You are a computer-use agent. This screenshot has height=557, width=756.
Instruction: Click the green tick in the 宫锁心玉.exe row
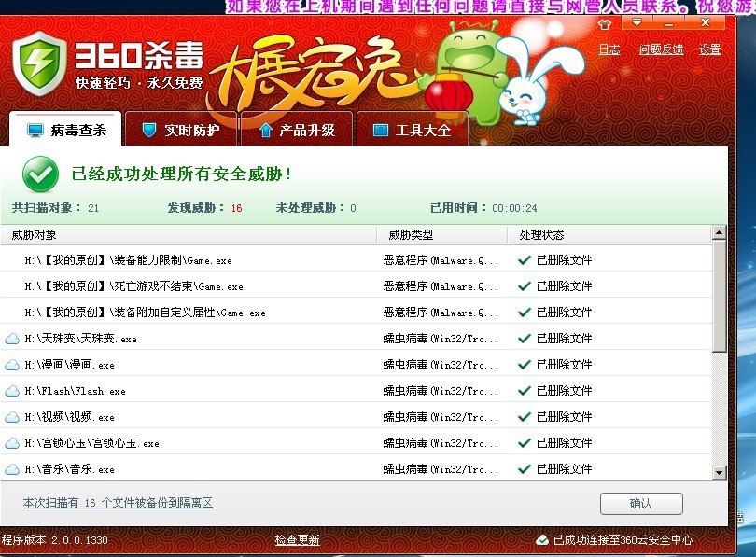point(525,443)
